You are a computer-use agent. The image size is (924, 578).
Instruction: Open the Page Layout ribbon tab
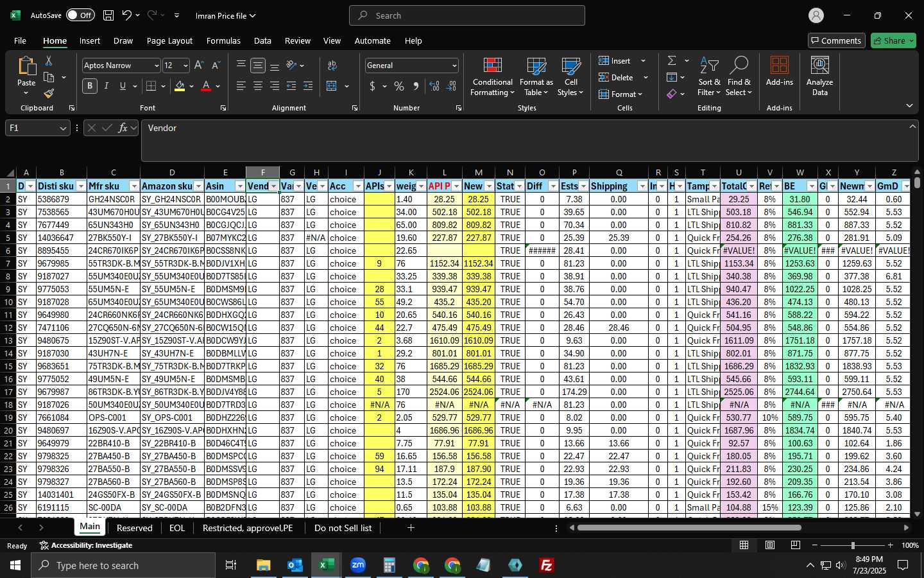tap(169, 40)
